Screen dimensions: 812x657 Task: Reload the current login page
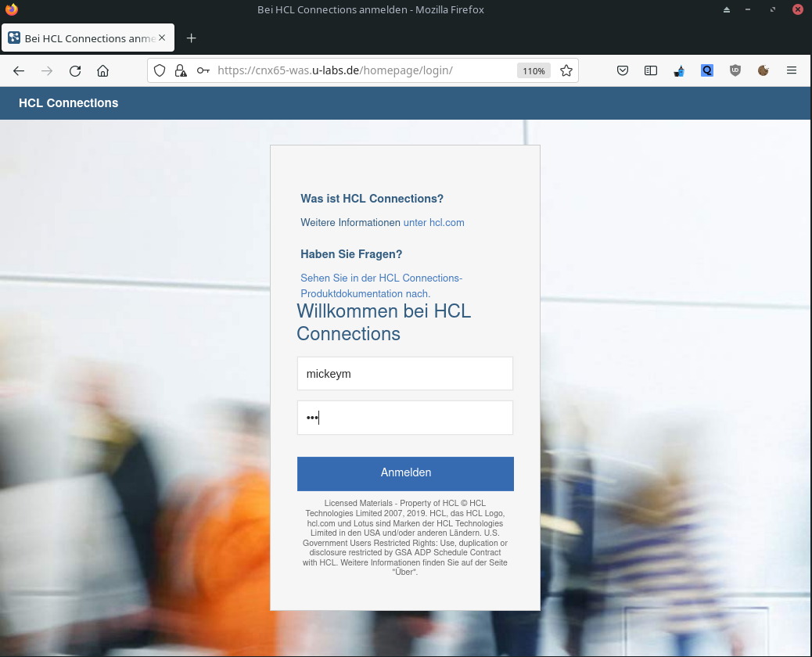75,70
